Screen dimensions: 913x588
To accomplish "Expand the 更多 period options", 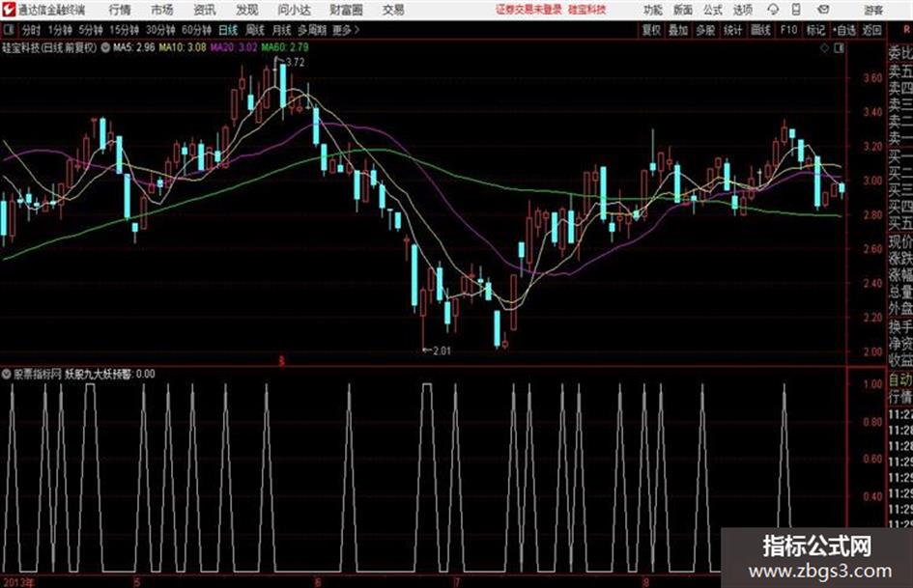I will 346,30.
